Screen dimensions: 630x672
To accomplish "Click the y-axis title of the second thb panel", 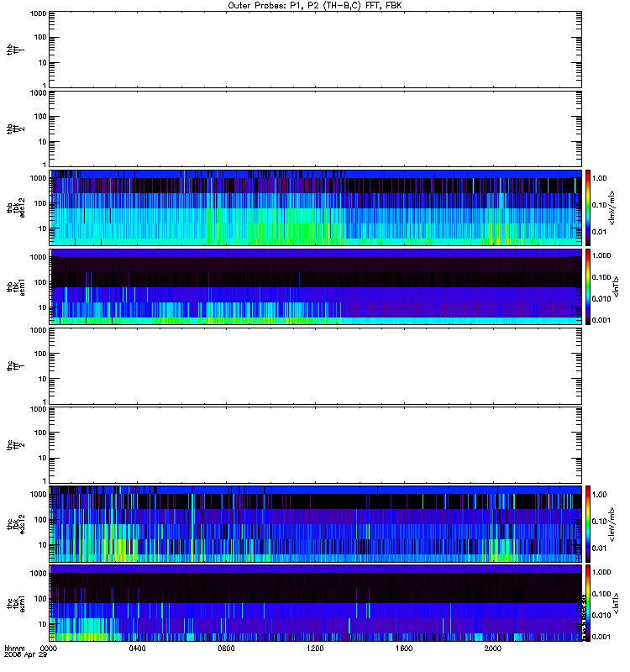I will [16, 129].
